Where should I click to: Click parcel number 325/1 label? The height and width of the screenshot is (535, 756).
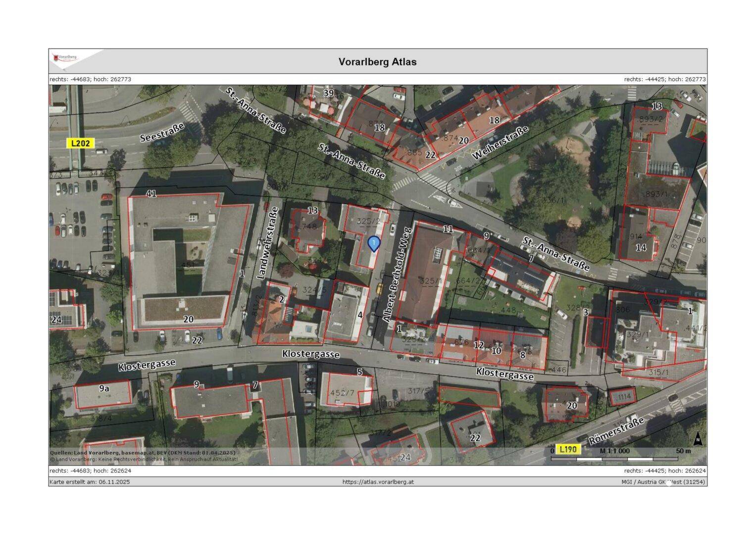pos(431,281)
